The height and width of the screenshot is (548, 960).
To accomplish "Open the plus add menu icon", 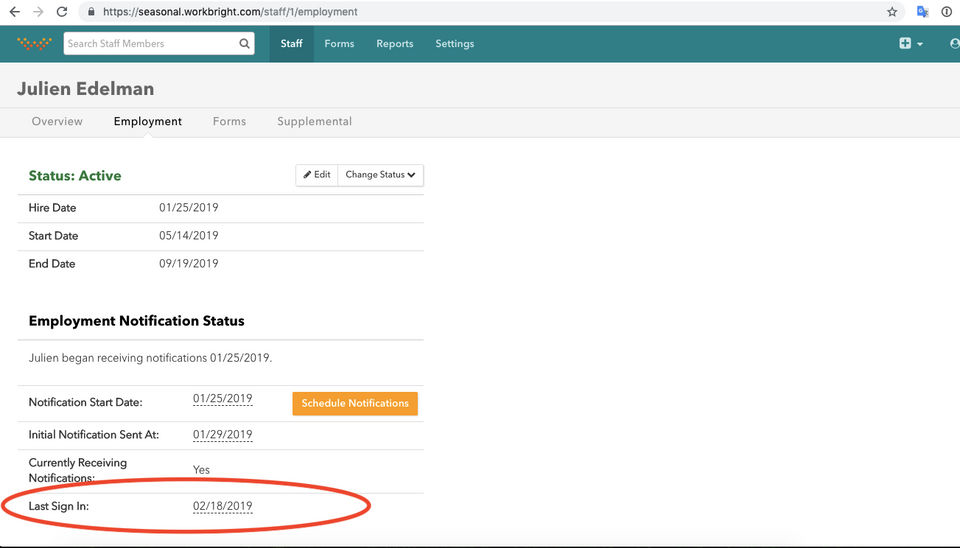I will (910, 43).
